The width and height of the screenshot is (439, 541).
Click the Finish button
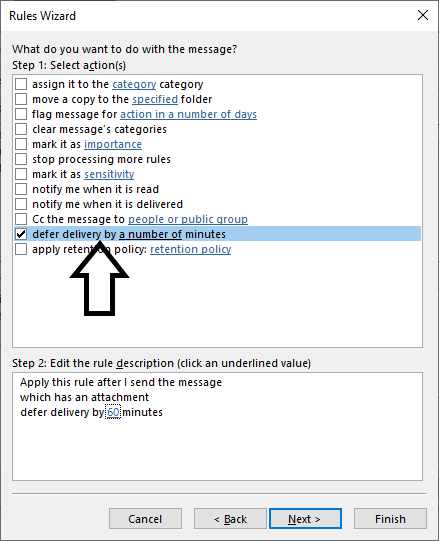pos(390,519)
